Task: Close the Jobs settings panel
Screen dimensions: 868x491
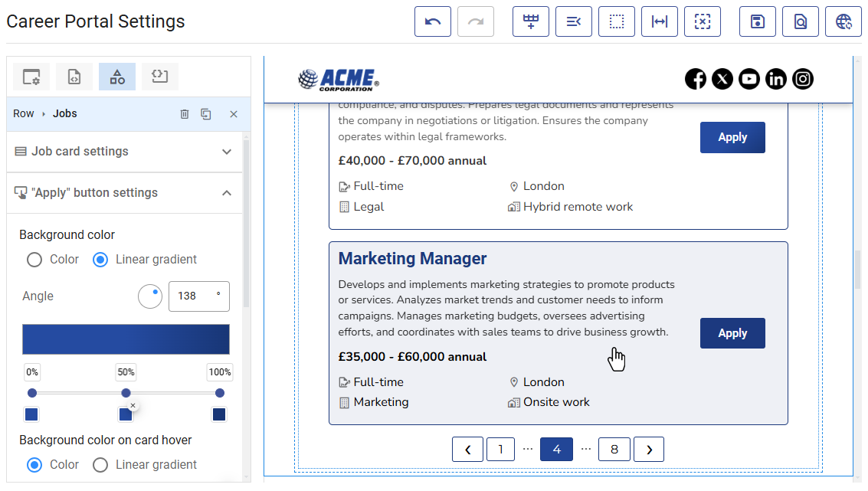Action: (x=234, y=113)
